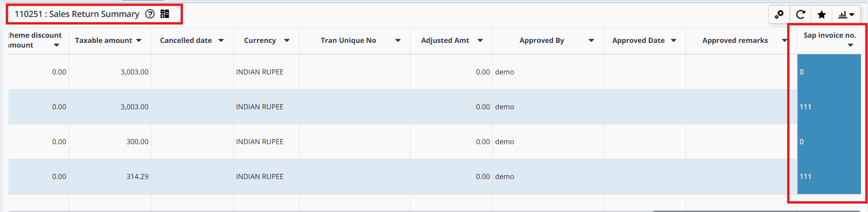Open report settings gears icon
868x212 pixels.
pos(779,15)
